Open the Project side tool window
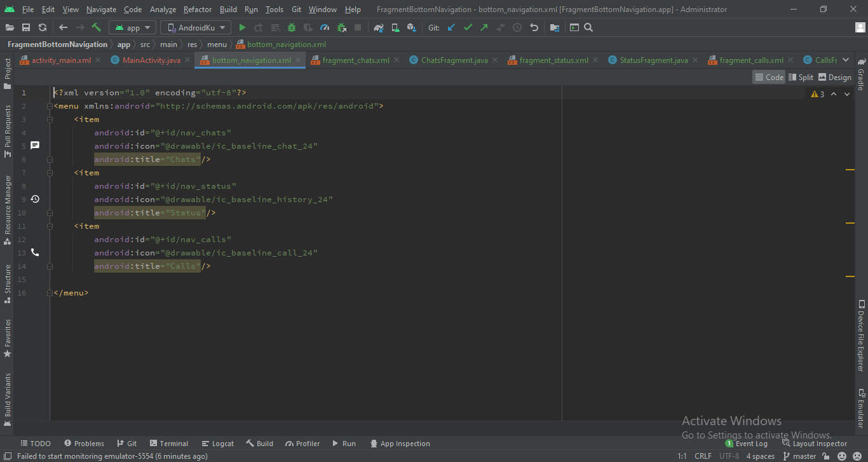 pyautogui.click(x=7, y=74)
